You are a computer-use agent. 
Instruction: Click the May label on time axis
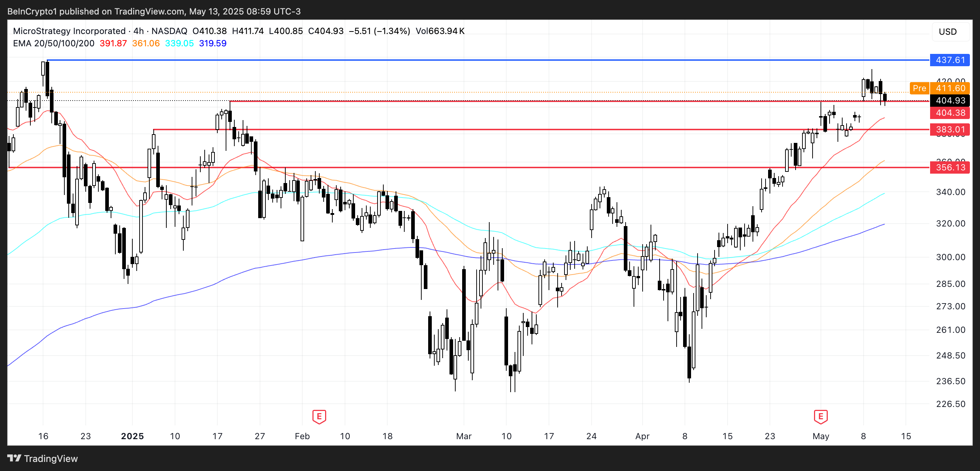821,436
